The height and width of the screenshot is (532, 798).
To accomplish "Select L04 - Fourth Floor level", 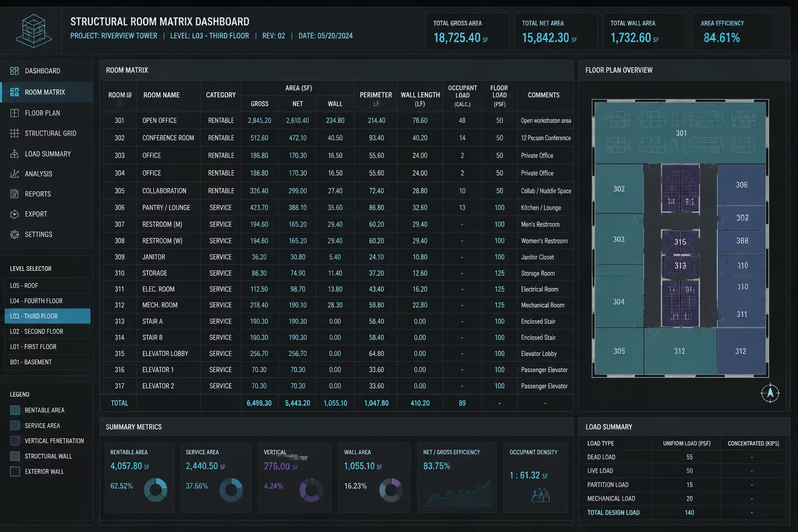I will coord(47,301).
